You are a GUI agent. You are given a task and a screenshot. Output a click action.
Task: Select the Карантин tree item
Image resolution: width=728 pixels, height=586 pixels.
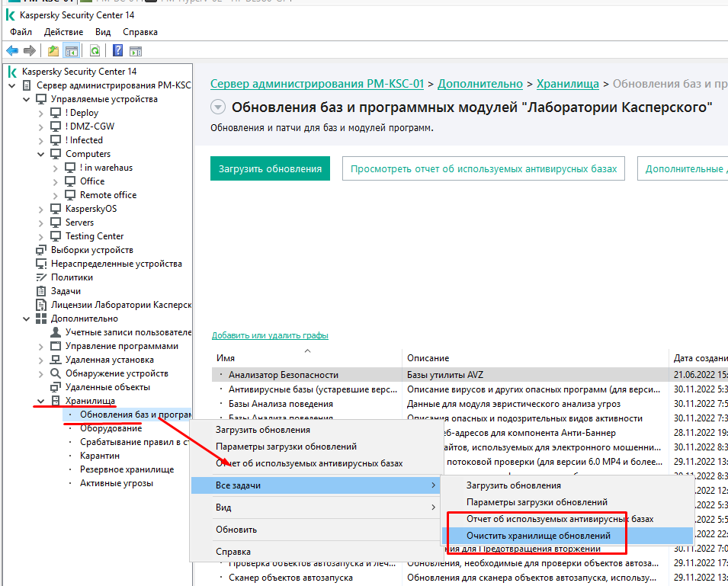(100, 456)
